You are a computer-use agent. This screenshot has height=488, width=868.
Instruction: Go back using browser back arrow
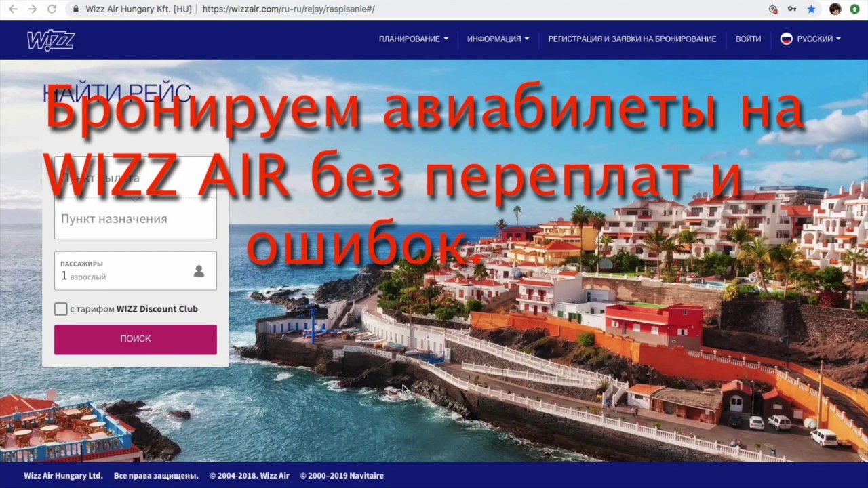coord(13,9)
